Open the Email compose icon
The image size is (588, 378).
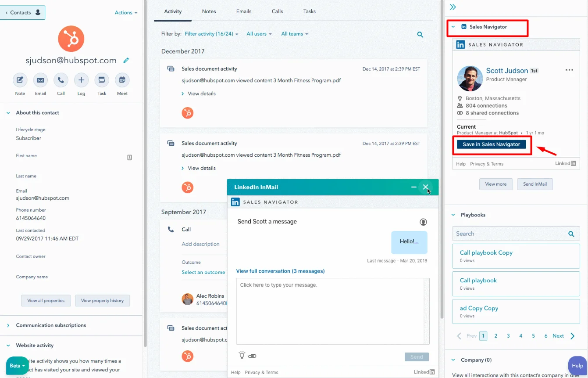(x=40, y=80)
